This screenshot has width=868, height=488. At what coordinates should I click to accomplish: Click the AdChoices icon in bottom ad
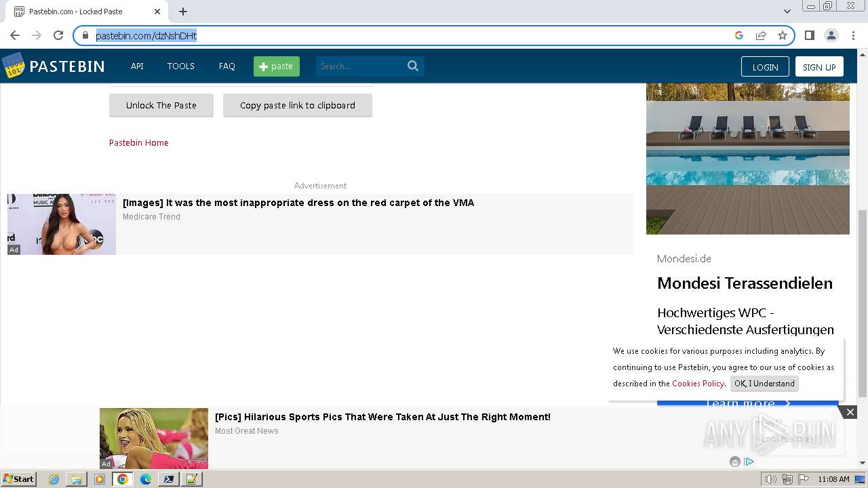point(749,462)
